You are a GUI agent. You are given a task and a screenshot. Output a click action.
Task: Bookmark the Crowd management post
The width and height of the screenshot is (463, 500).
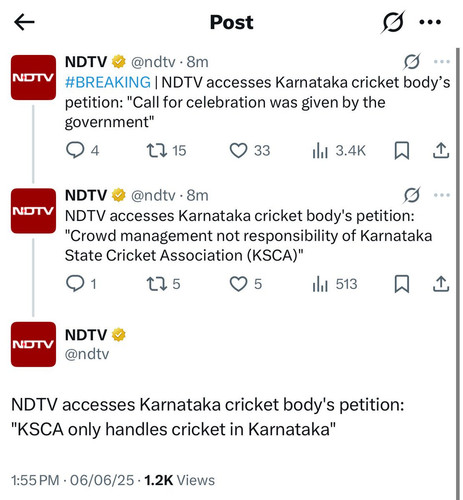(402, 284)
